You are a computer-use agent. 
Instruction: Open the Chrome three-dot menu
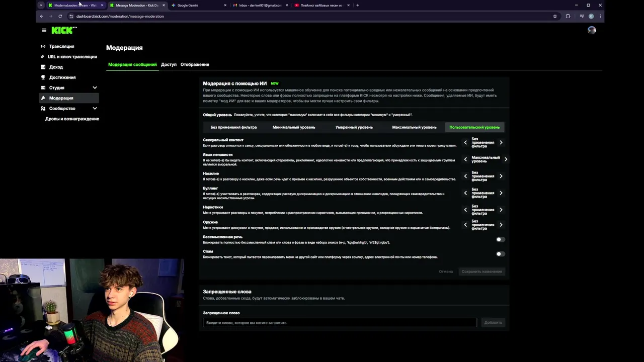(x=600, y=16)
